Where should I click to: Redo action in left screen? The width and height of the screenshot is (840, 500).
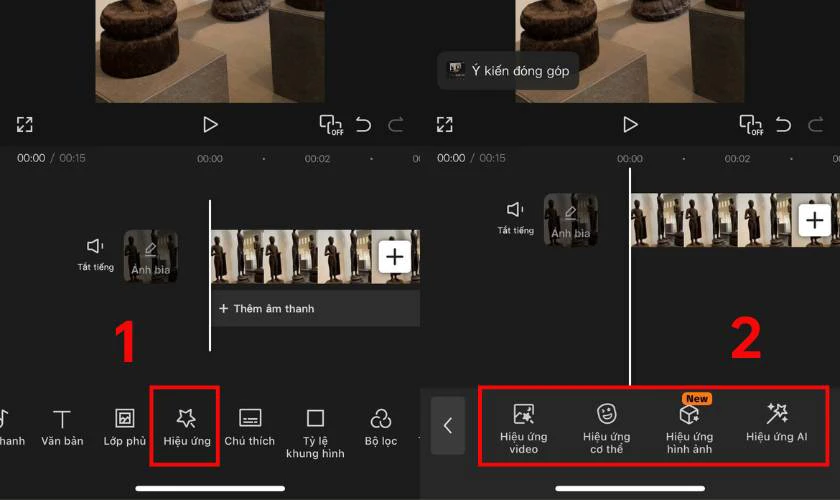396,125
